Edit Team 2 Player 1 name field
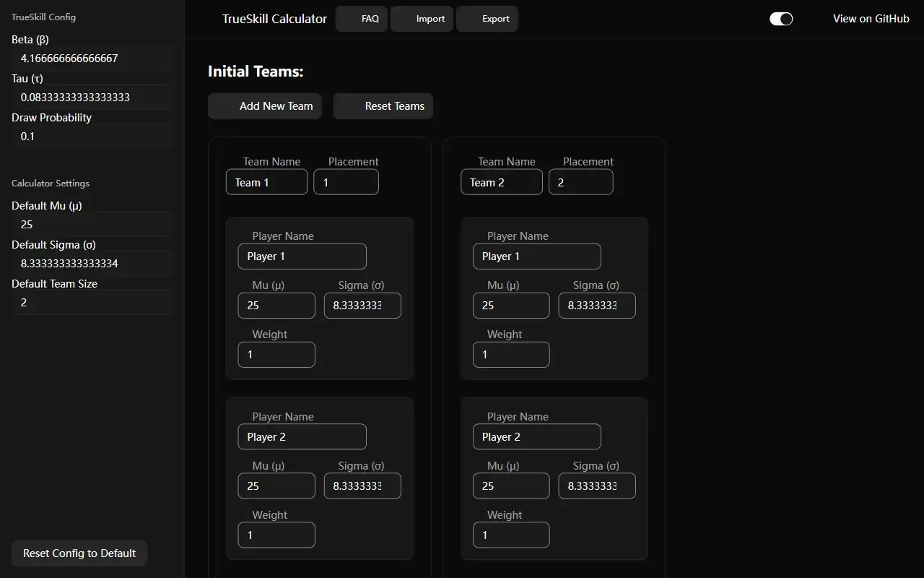Image resolution: width=924 pixels, height=578 pixels. [537, 256]
